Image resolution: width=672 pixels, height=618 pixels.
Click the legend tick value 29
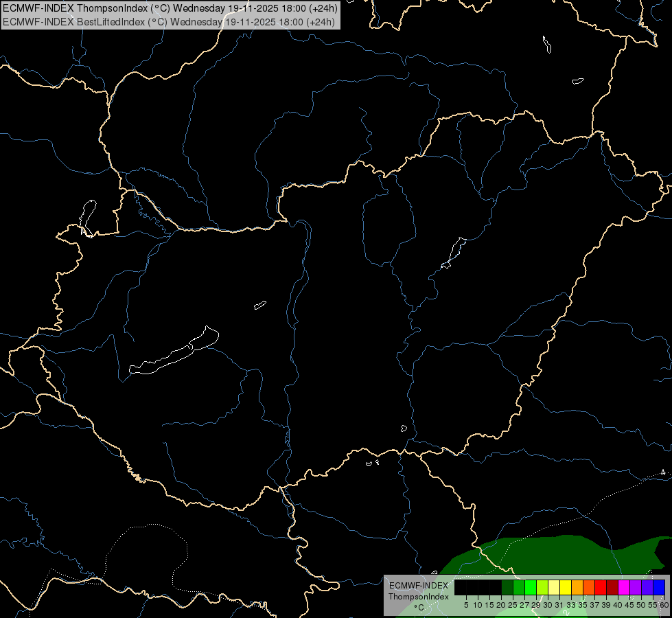coord(536,605)
